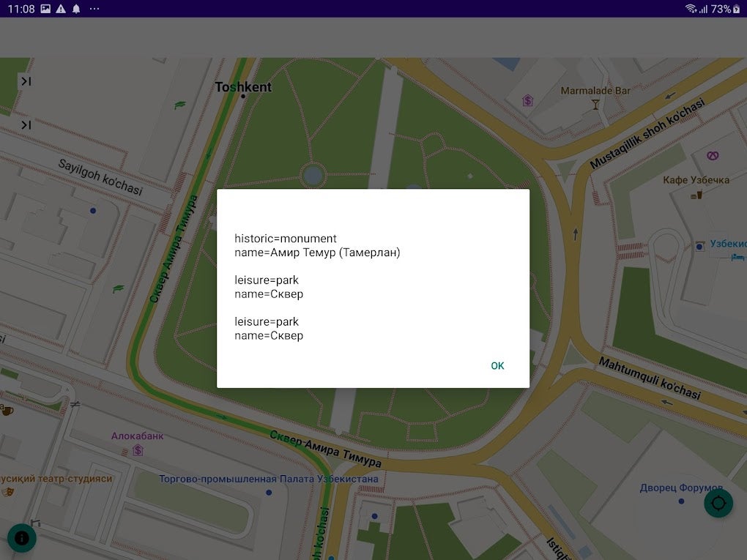The width and height of the screenshot is (747, 560).
Task: Tap the Алокабанк bank icon
Action: pos(138,449)
